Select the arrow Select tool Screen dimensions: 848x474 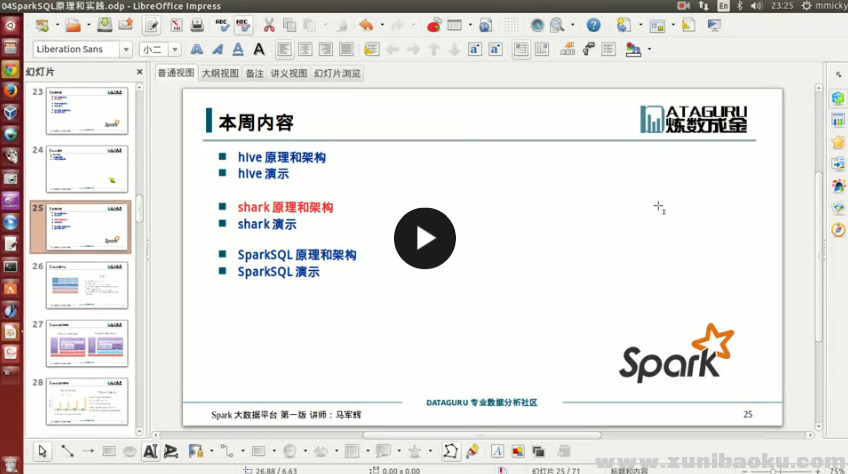coord(42,451)
